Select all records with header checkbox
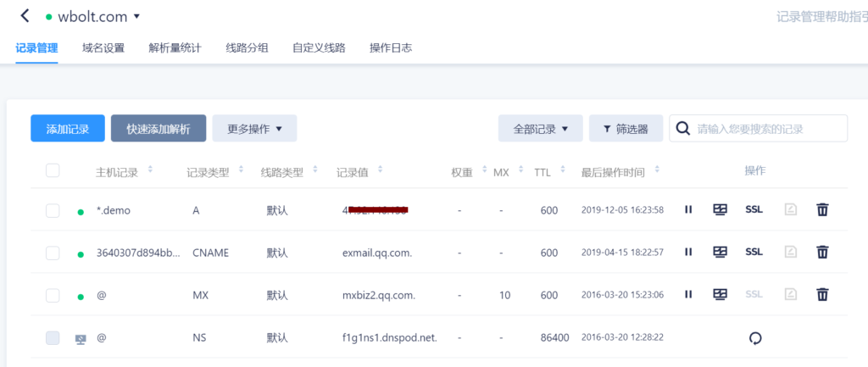 click(53, 171)
